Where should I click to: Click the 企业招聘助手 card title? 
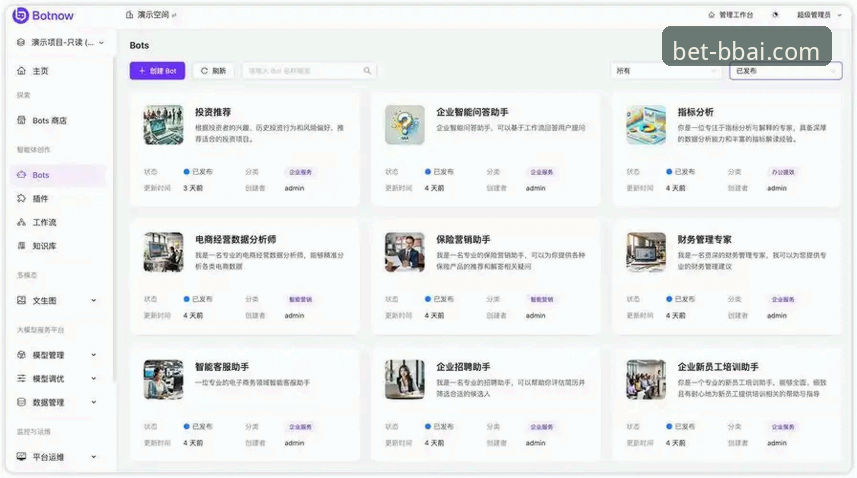coord(463,367)
